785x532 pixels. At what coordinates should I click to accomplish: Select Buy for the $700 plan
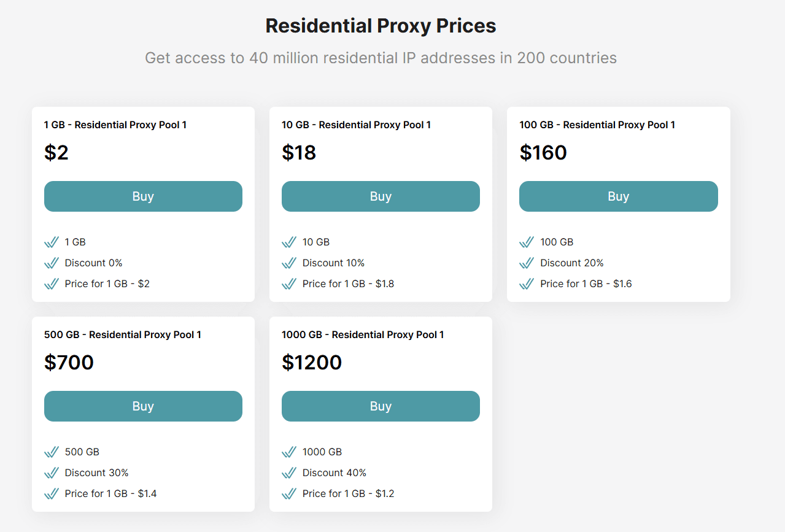[x=143, y=406]
